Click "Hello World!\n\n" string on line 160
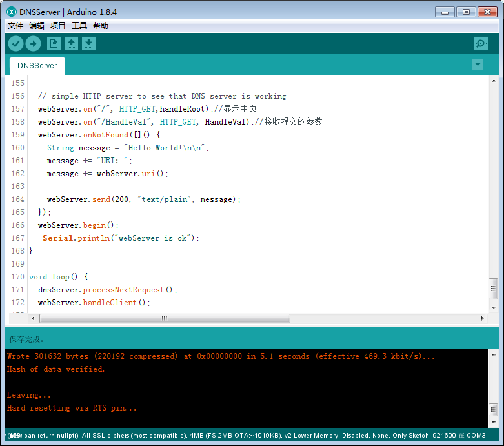 165,148
